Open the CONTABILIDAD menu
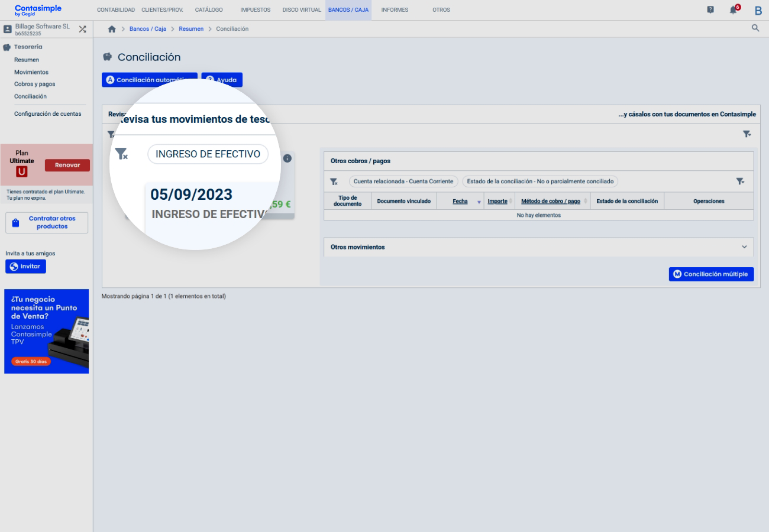The height and width of the screenshot is (532, 769). pos(116,10)
